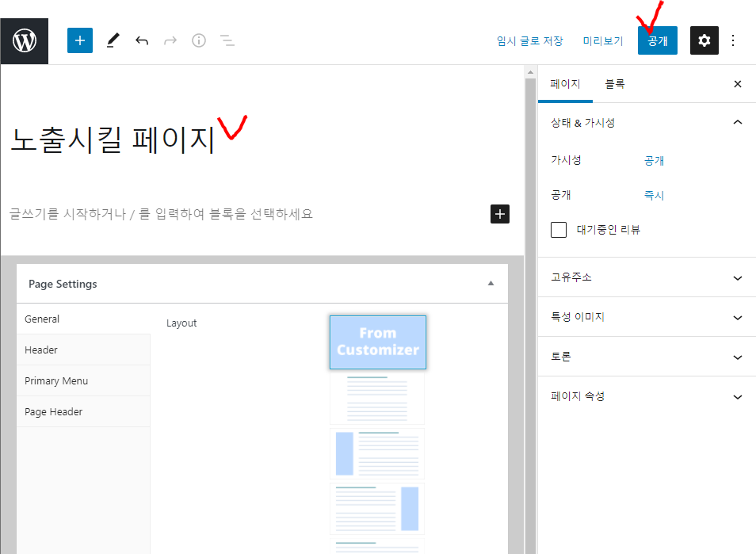The image size is (756, 554).
Task: Click the empty paragraph block placeholder
Action: pyautogui.click(x=161, y=214)
